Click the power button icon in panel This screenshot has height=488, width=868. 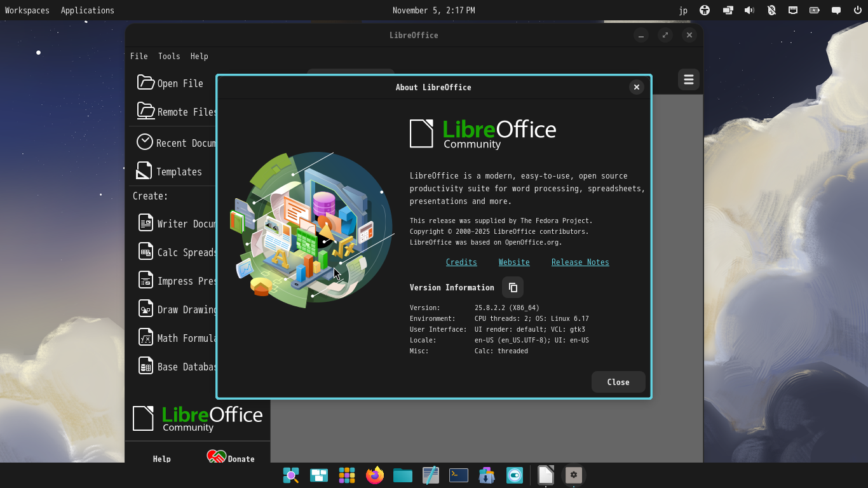point(858,10)
